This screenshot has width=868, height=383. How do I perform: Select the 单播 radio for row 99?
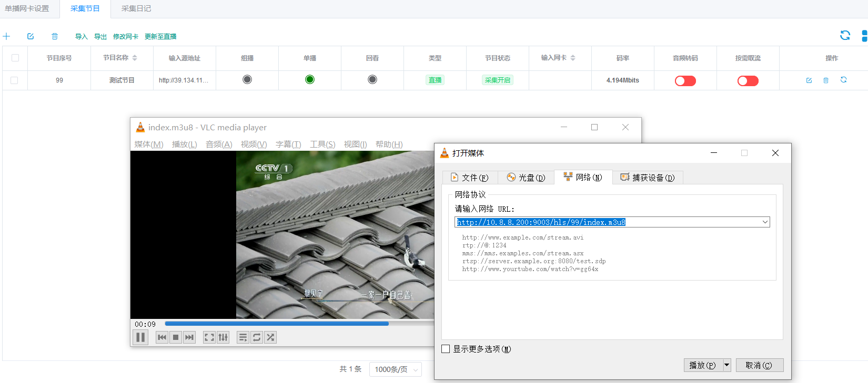(310, 79)
